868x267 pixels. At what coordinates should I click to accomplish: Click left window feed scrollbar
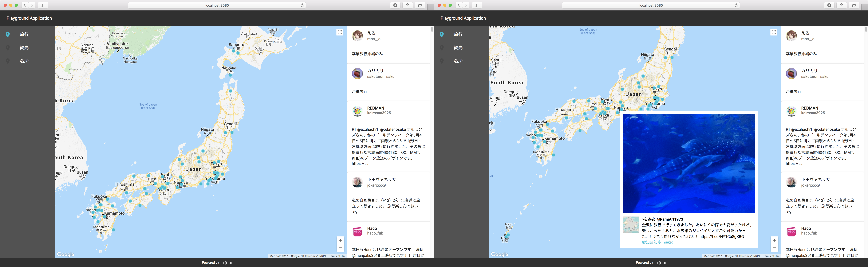tap(432, 29)
